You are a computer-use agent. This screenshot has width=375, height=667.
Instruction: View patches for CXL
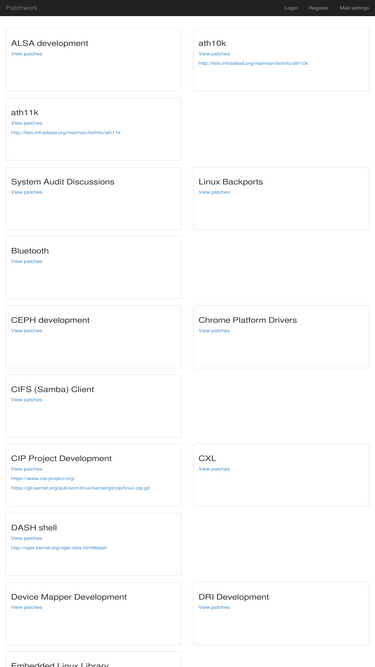214,469
